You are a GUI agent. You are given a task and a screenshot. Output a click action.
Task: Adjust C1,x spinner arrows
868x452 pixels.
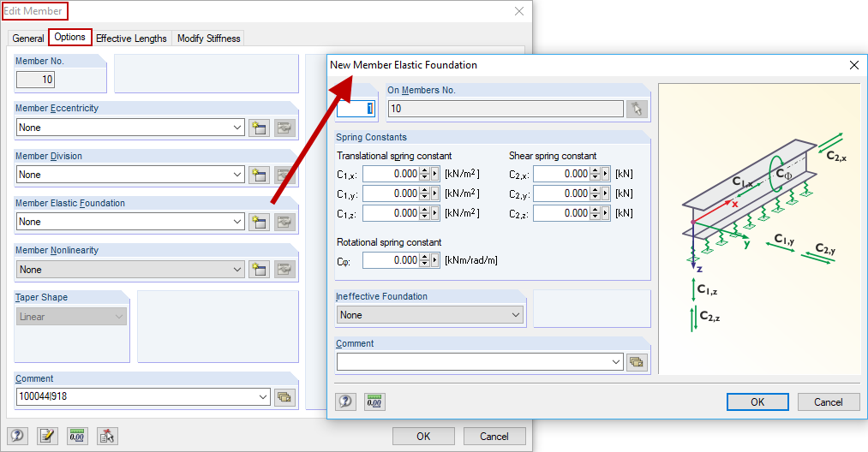425,174
